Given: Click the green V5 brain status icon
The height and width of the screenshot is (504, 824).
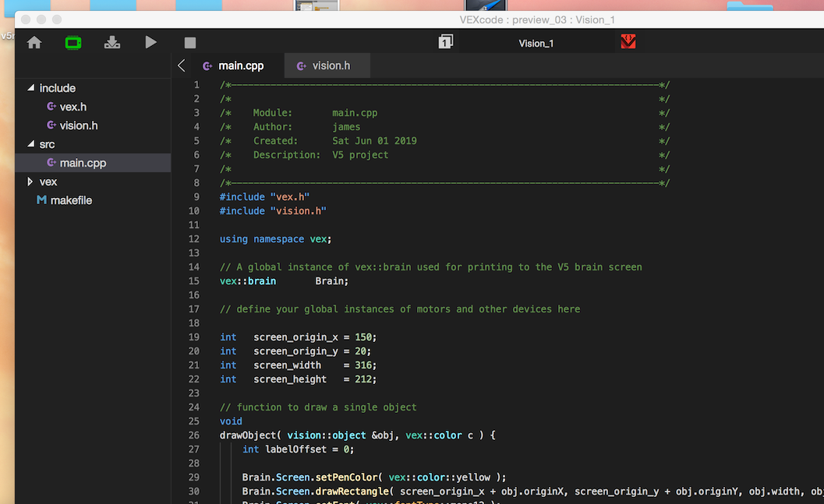Looking at the screenshot, I should [x=73, y=43].
